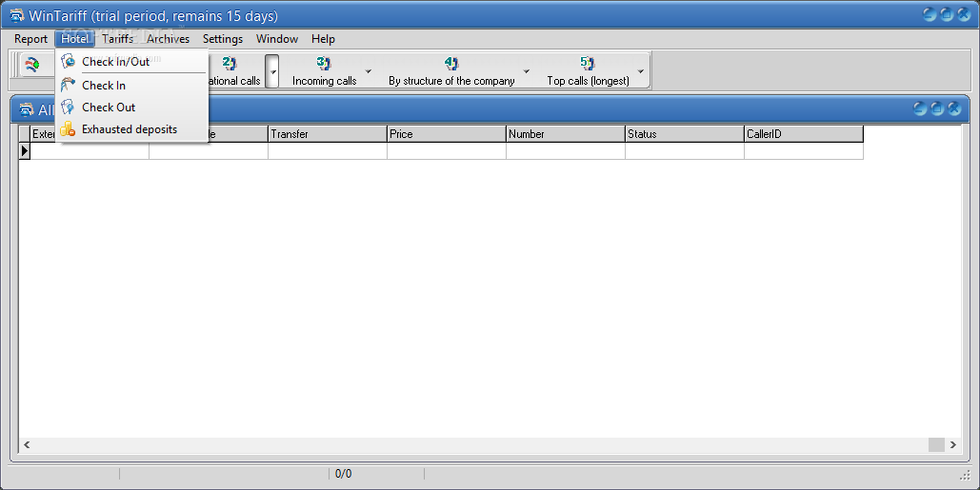Minimize the main WinTariff window
980x490 pixels.
tap(930, 14)
